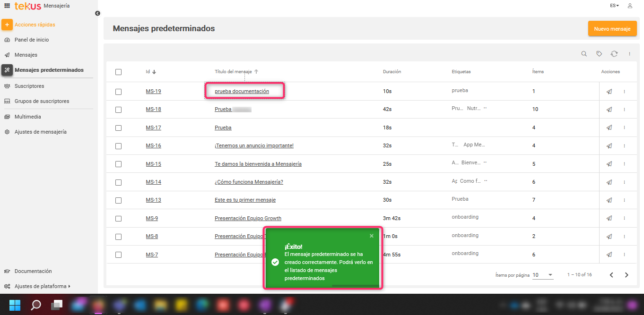Collapse the sidebar with the arrow icon
The height and width of the screenshot is (315, 644).
tap(97, 13)
